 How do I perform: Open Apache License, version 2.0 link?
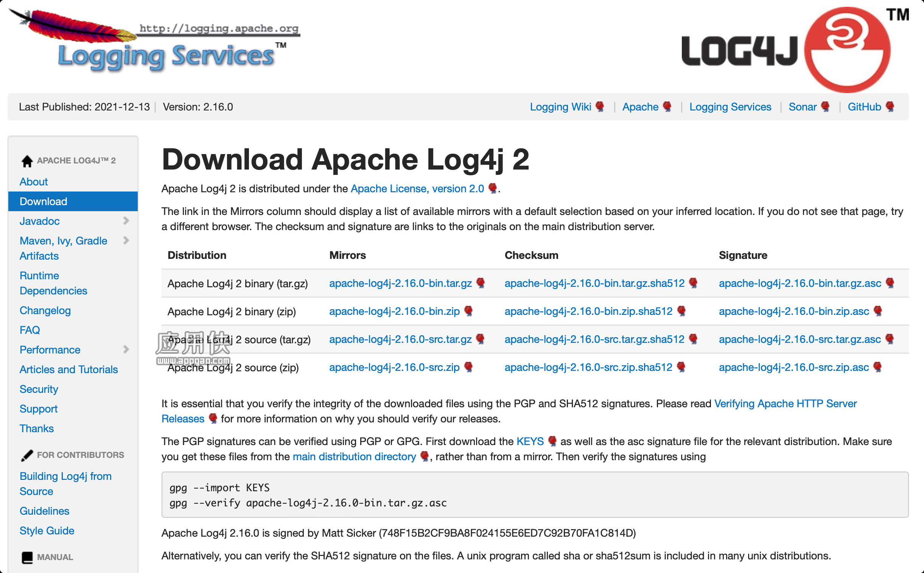pyautogui.click(x=417, y=189)
